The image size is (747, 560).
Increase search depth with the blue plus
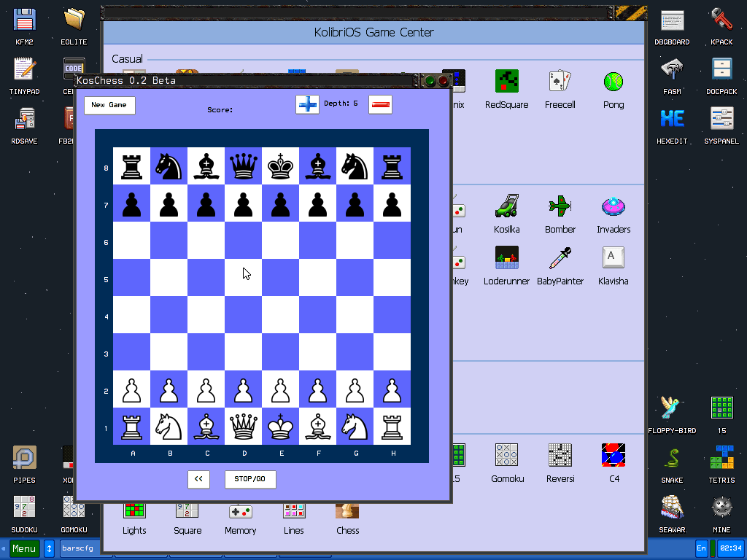(x=307, y=104)
